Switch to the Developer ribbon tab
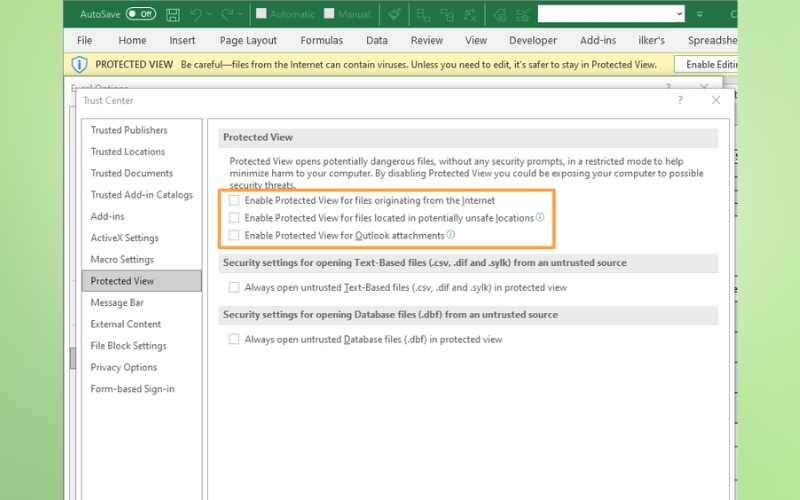Viewport: 800px width, 500px height. coord(533,41)
